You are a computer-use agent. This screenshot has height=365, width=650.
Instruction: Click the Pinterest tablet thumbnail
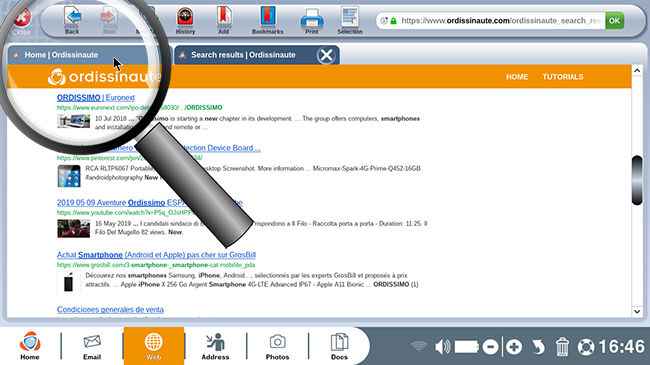[x=69, y=176]
